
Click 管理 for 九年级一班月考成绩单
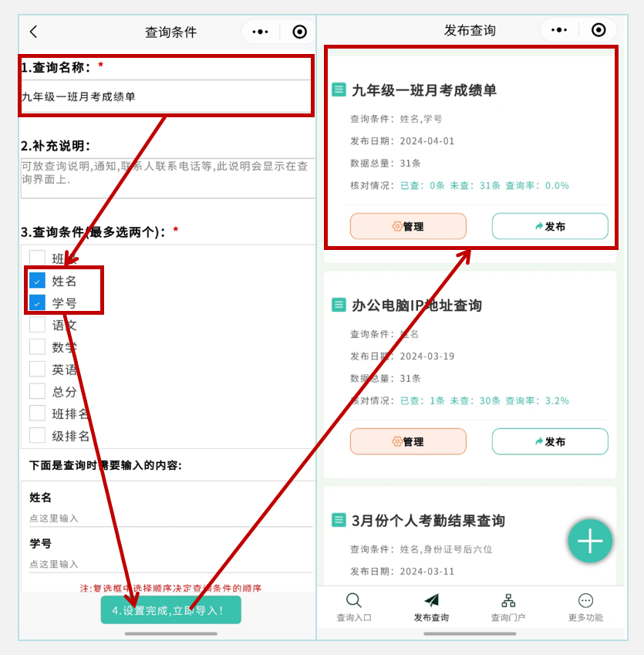pos(408,226)
